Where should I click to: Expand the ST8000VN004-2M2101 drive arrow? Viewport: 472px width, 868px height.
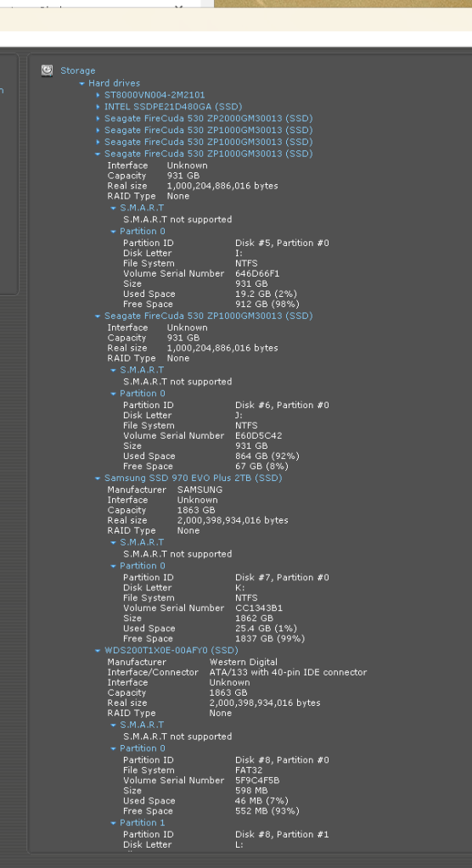[x=98, y=95]
